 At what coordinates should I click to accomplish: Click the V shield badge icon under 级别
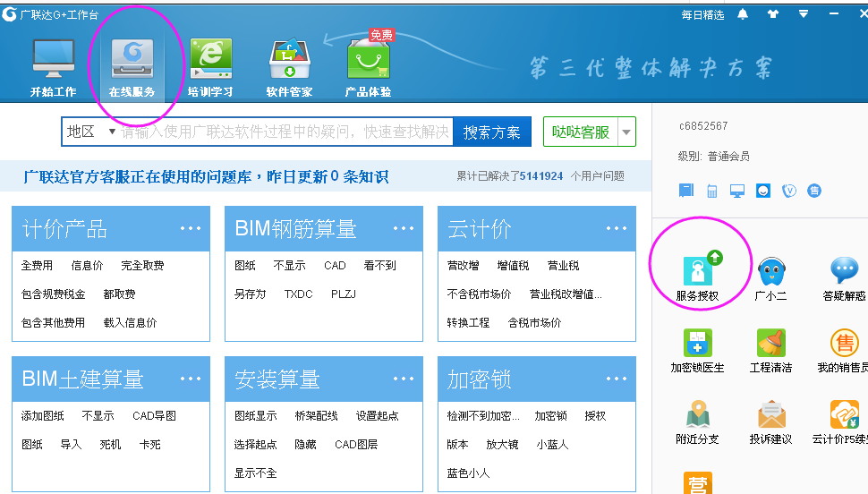(x=789, y=191)
